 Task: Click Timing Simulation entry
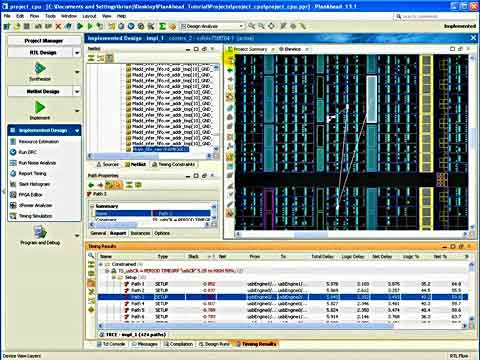click(35, 216)
